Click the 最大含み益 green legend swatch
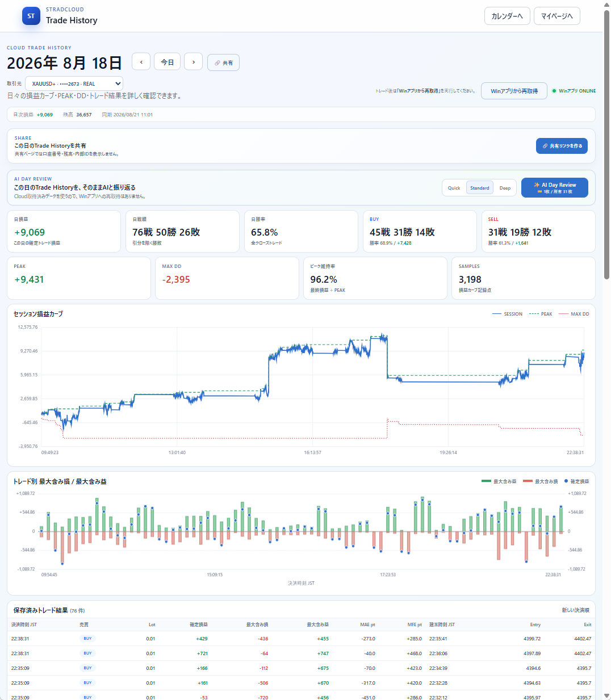611x700 pixels. coord(486,481)
